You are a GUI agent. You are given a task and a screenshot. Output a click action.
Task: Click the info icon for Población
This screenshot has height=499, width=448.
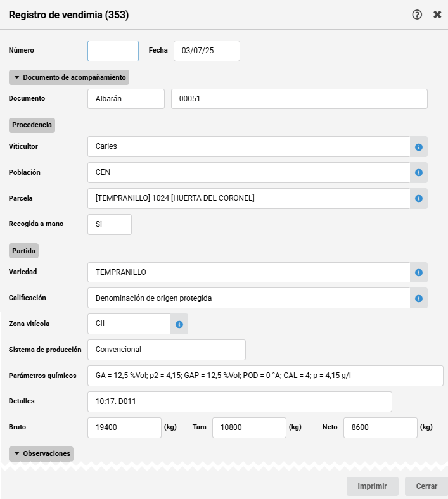pyautogui.click(x=419, y=172)
